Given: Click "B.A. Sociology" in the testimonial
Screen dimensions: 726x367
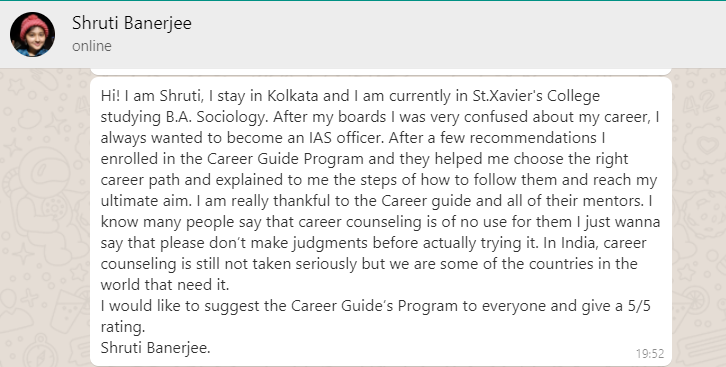Looking at the screenshot, I should (217, 118).
